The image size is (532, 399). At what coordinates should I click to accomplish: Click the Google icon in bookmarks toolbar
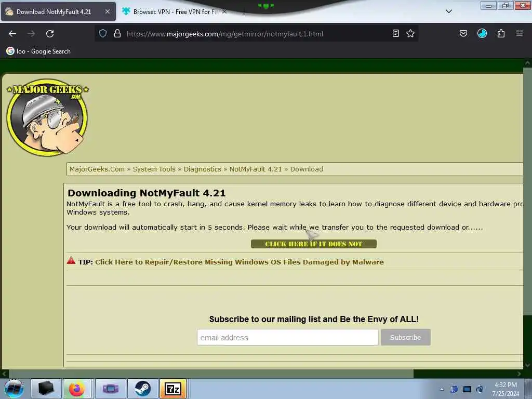click(x=10, y=51)
